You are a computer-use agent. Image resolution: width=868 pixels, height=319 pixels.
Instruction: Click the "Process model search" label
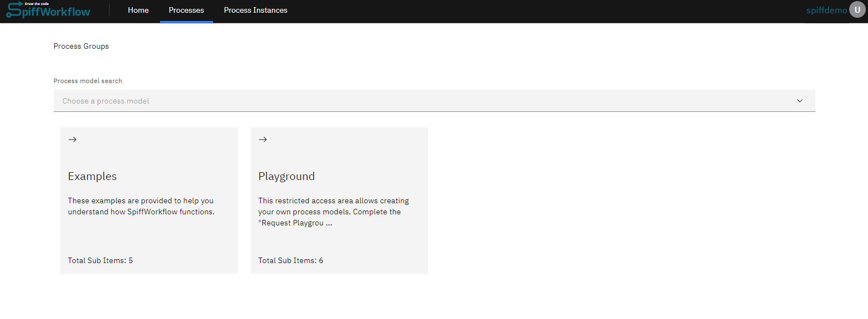click(x=87, y=81)
